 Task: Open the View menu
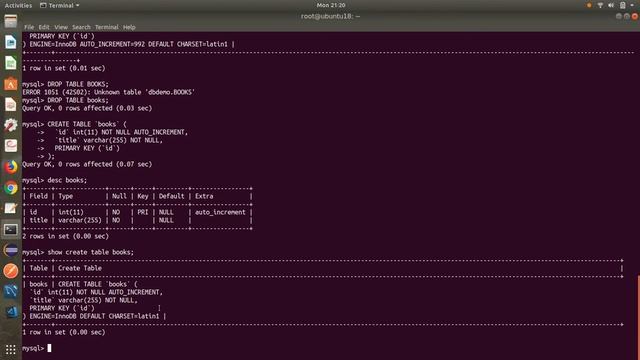point(61,27)
